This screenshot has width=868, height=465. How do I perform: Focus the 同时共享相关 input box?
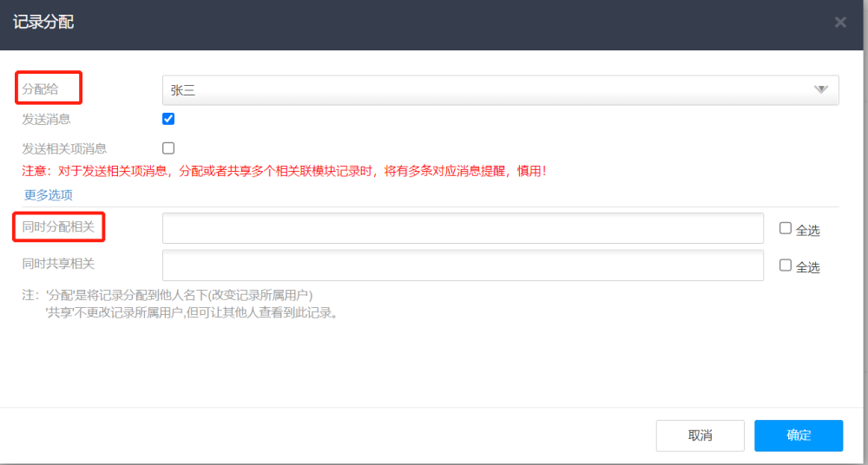[x=463, y=265]
